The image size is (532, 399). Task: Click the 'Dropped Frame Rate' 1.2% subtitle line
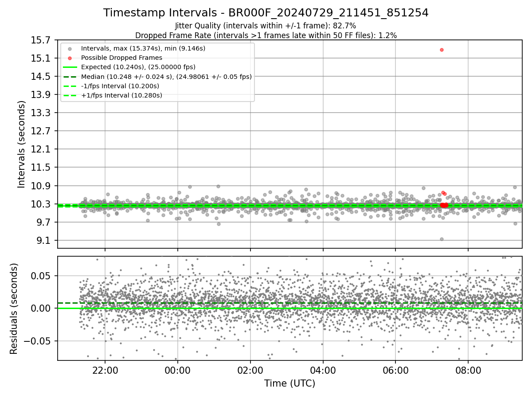(x=266, y=35)
